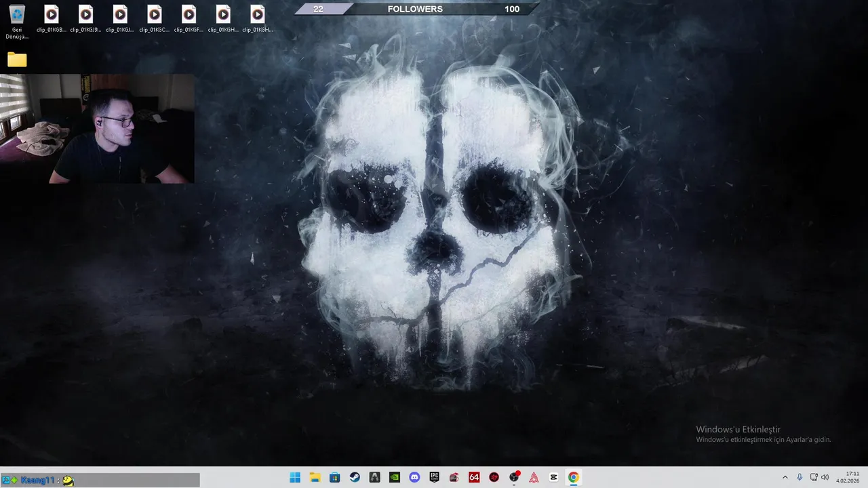868x488 pixels.
Task: Launch Epic Games Launcher from taskbar
Action: tap(434, 477)
